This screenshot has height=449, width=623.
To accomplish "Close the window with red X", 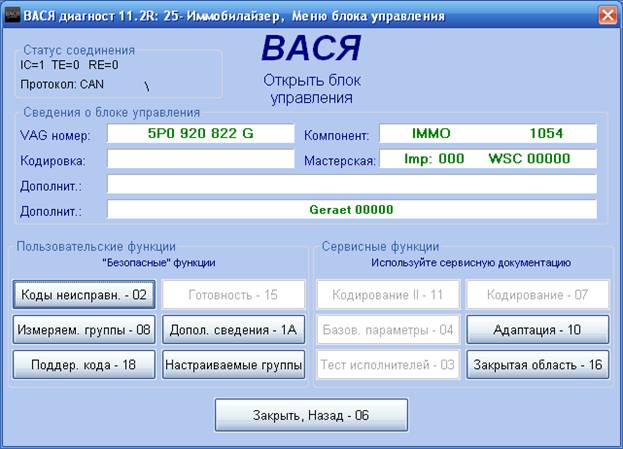I will pyautogui.click(x=608, y=16).
